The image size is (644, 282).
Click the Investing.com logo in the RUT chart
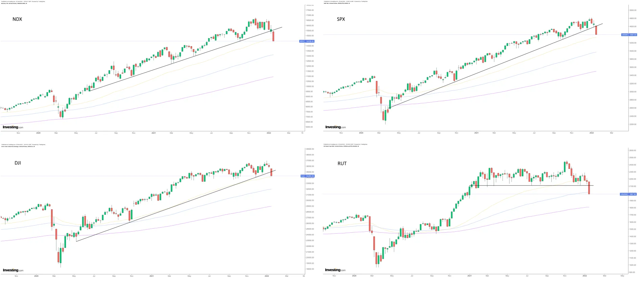tap(335, 270)
